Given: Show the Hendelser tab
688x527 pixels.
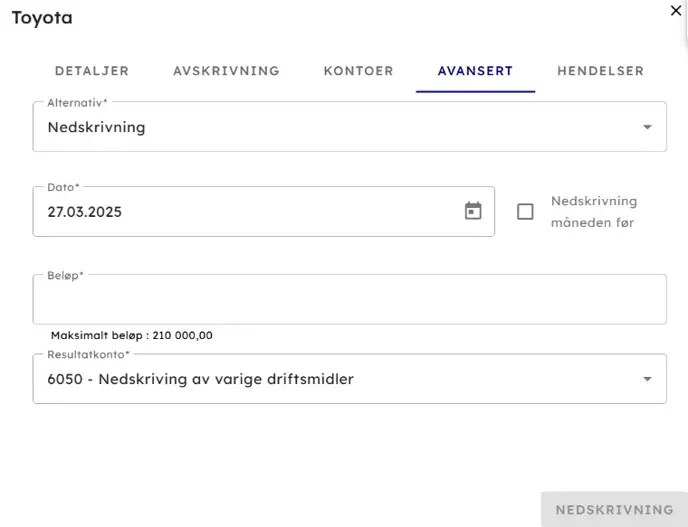Looking at the screenshot, I should 600,71.
